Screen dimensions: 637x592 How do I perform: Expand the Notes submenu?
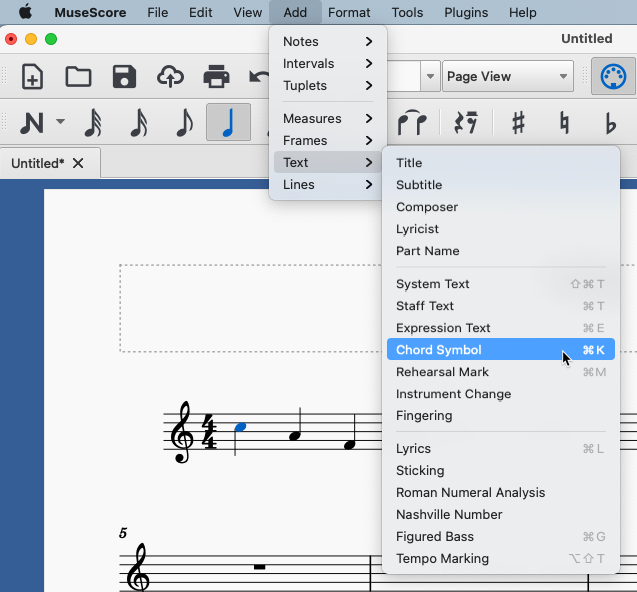click(x=327, y=41)
